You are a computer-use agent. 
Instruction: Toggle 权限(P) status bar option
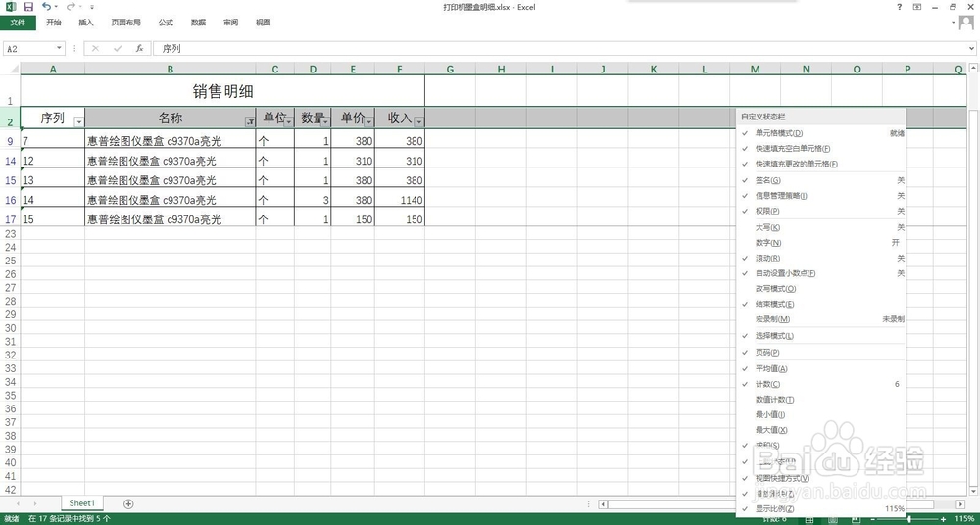pos(821,212)
